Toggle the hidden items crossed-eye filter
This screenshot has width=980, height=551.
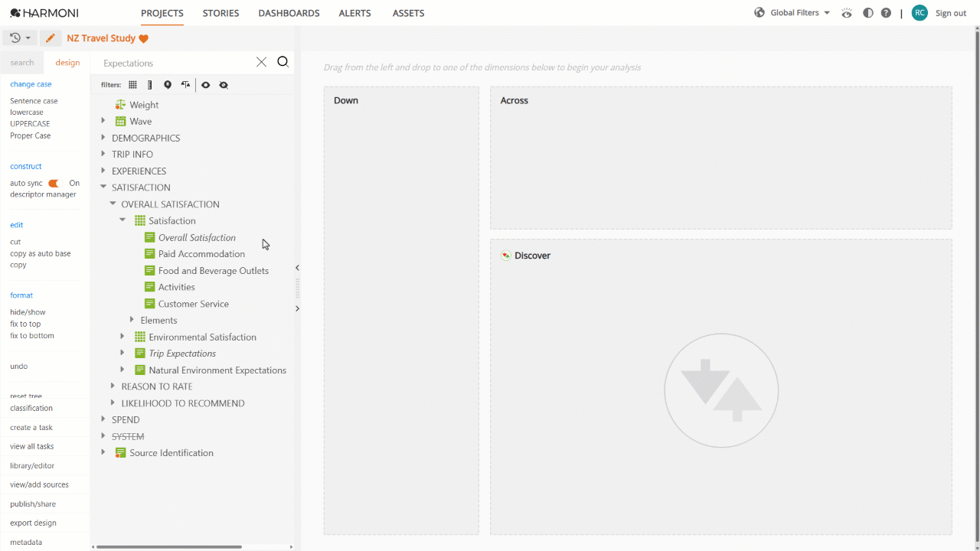tap(224, 85)
